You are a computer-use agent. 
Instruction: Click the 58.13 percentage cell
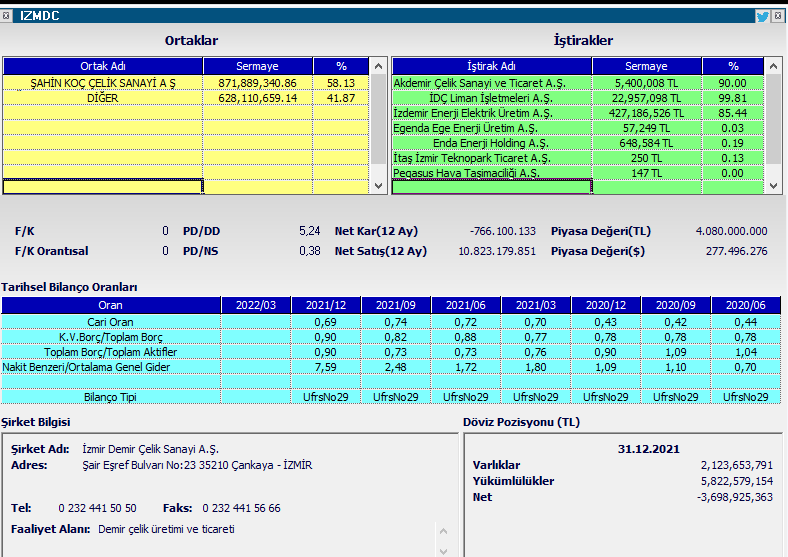(341, 83)
